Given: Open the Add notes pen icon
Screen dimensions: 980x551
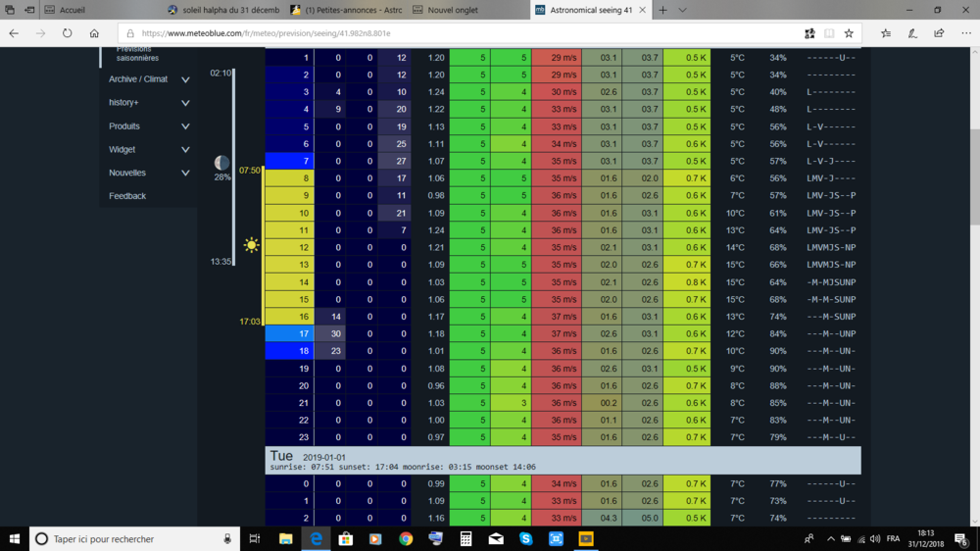Looking at the screenshot, I should pos(912,33).
